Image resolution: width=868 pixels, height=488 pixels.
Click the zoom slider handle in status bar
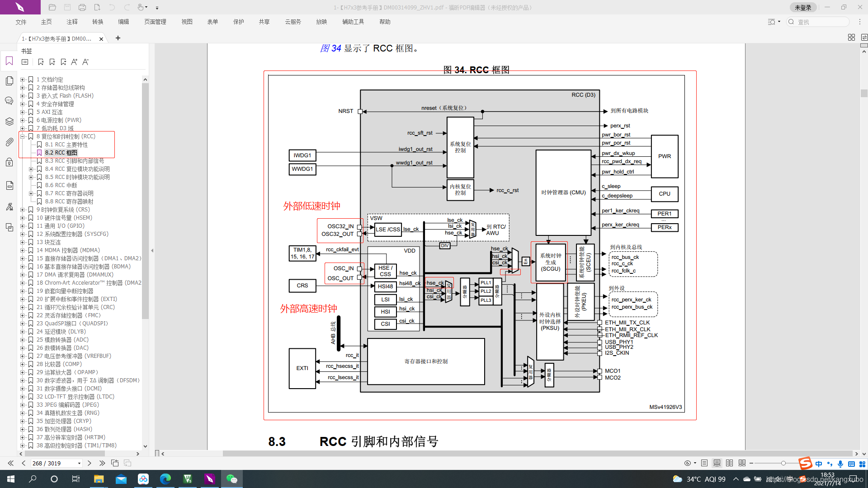coord(783,463)
